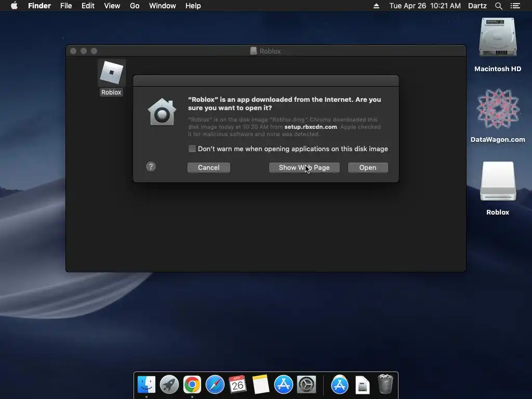The width and height of the screenshot is (532, 399).
Task: Open the File menu
Action: (66, 6)
